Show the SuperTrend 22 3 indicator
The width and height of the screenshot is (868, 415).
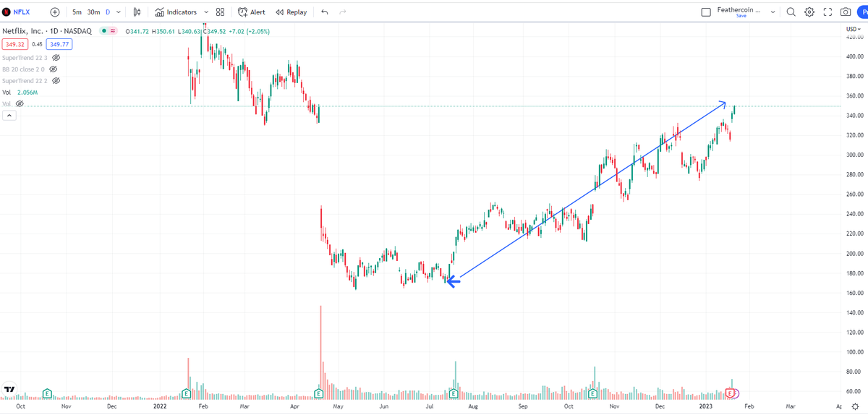(56, 57)
